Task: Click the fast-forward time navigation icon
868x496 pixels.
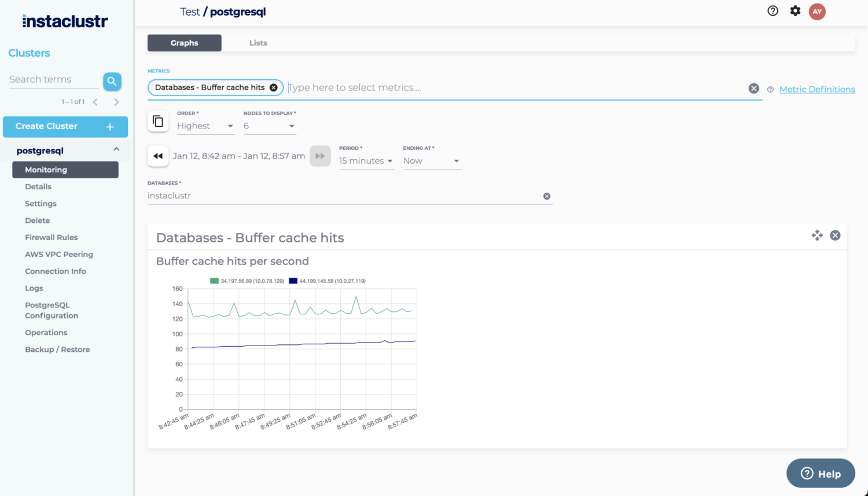Action: (x=320, y=156)
